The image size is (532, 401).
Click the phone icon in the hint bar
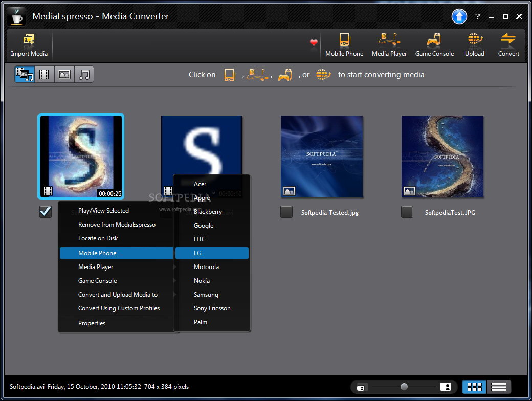tap(230, 75)
